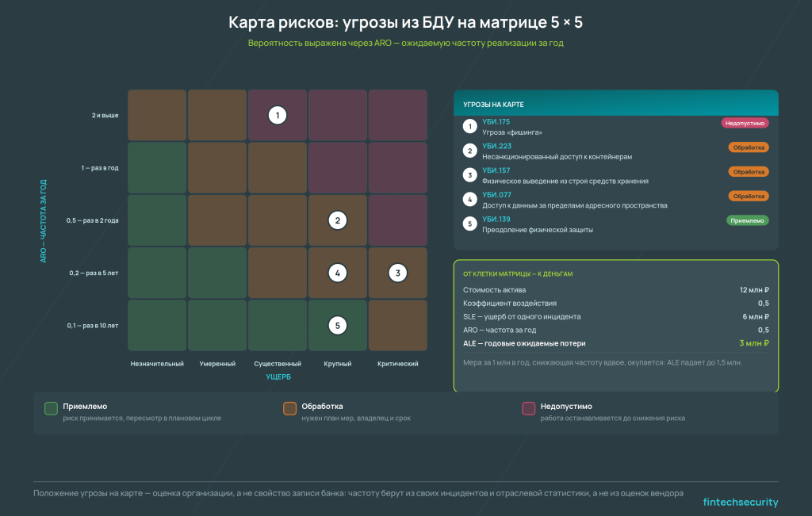The height and width of the screenshot is (516, 812).
Task: Open the УБИ.139 threat link
Action: coord(496,219)
